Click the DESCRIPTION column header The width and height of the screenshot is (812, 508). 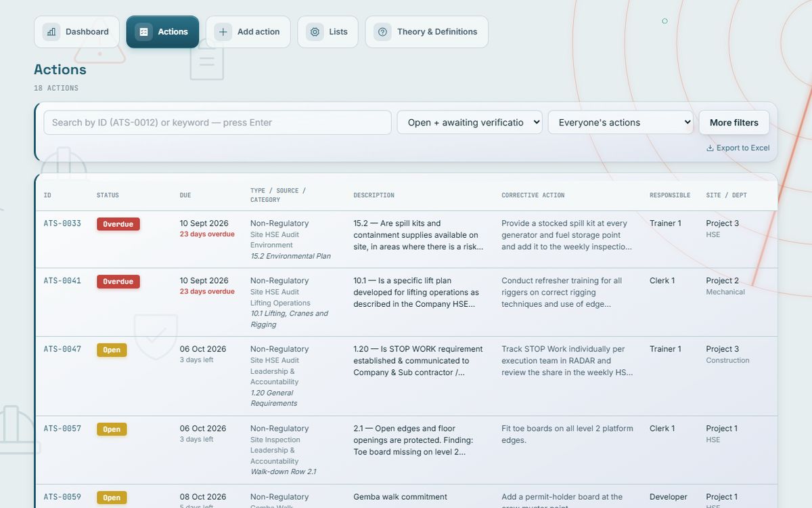(x=374, y=196)
